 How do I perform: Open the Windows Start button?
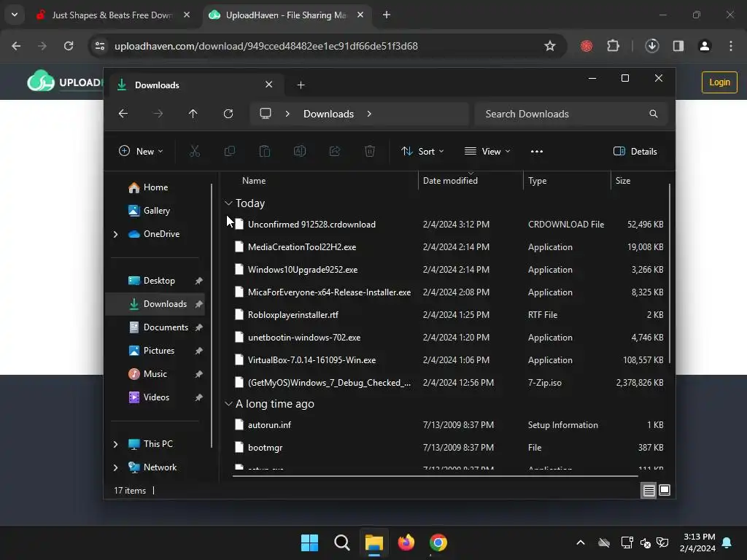click(x=309, y=542)
